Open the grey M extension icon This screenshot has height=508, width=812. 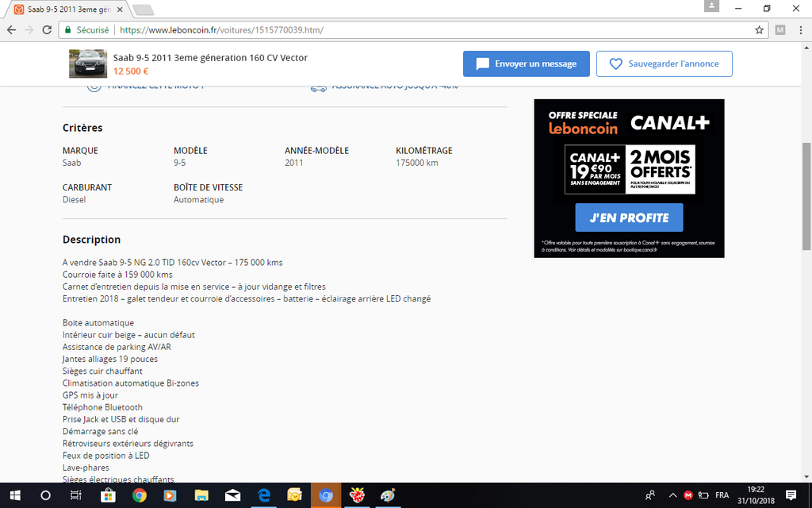[780, 30]
